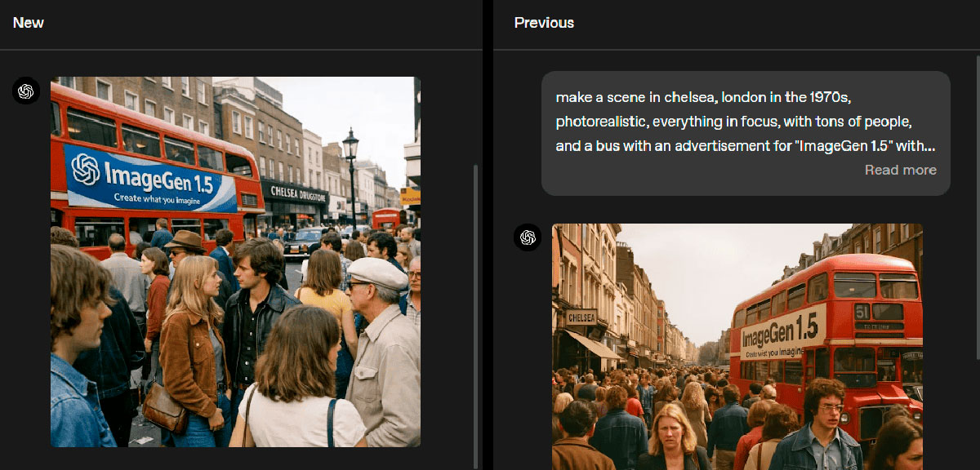
Task: Click the divider between New and Previous panels
Action: click(x=488, y=245)
